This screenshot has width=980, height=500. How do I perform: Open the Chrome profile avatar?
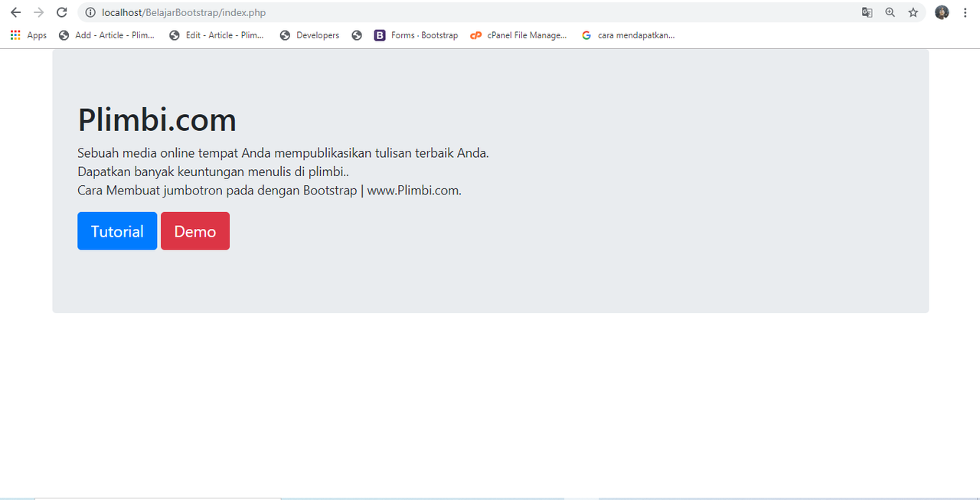(942, 12)
